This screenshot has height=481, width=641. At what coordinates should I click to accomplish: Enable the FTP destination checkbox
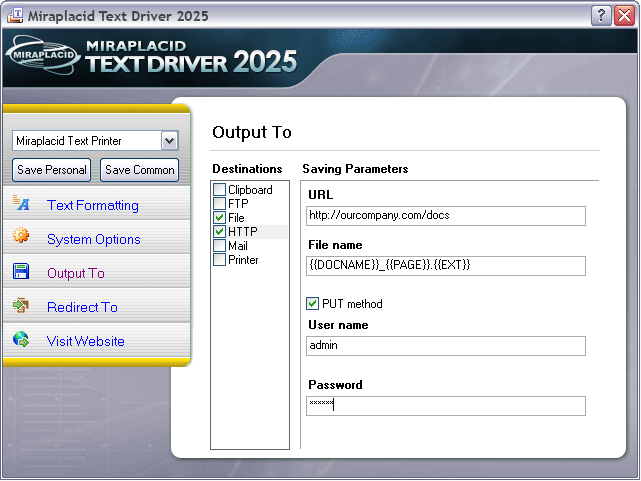220,204
